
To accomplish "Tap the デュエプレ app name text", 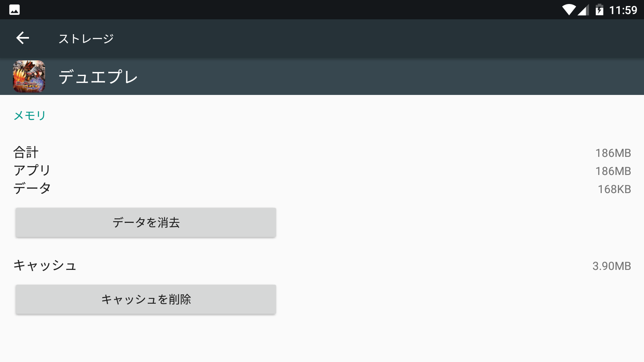I will [98, 77].
